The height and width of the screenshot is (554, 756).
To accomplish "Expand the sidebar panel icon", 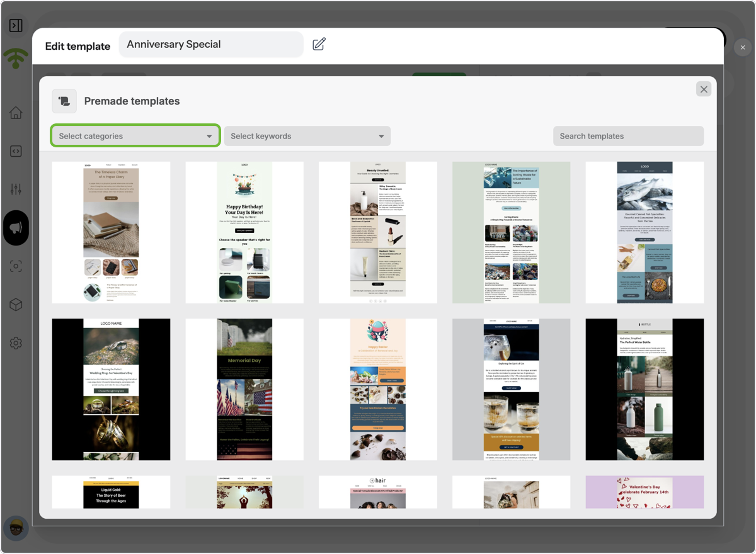I will coord(16,25).
